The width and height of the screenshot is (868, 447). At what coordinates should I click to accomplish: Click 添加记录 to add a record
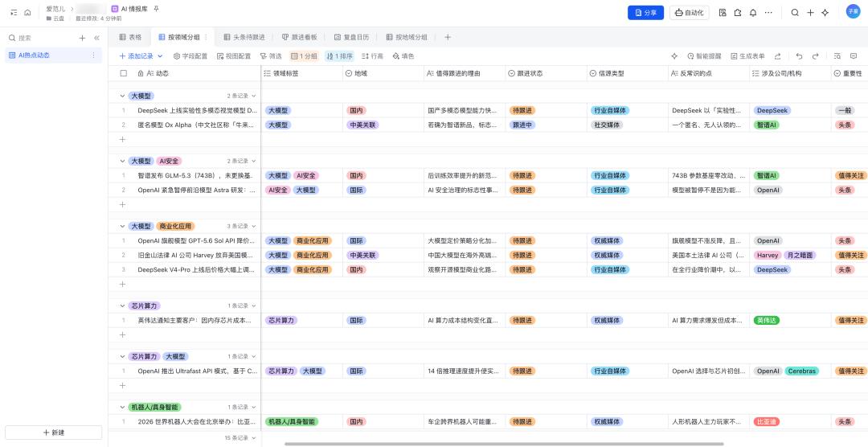136,56
